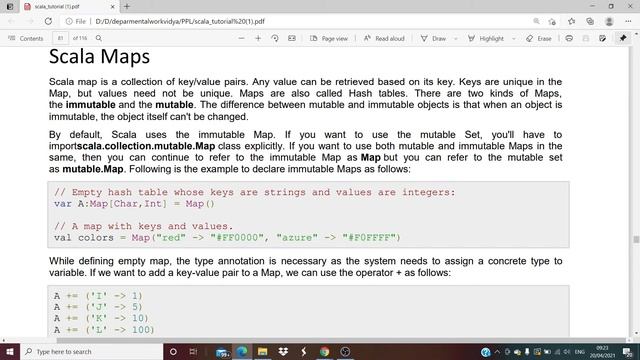The height and width of the screenshot is (360, 640).
Task: Click code line starting 'val colors = Map'
Action: (227, 238)
